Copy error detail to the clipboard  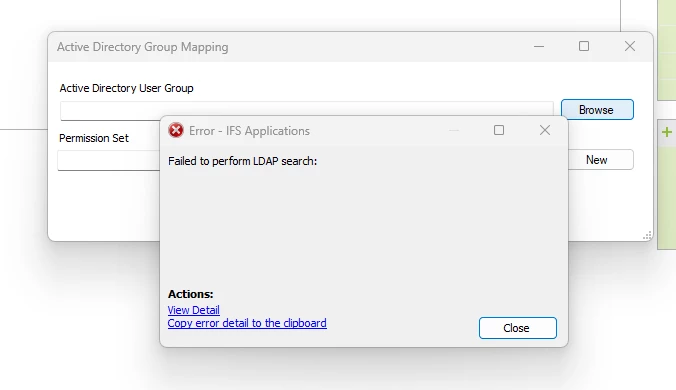pyautogui.click(x=247, y=323)
